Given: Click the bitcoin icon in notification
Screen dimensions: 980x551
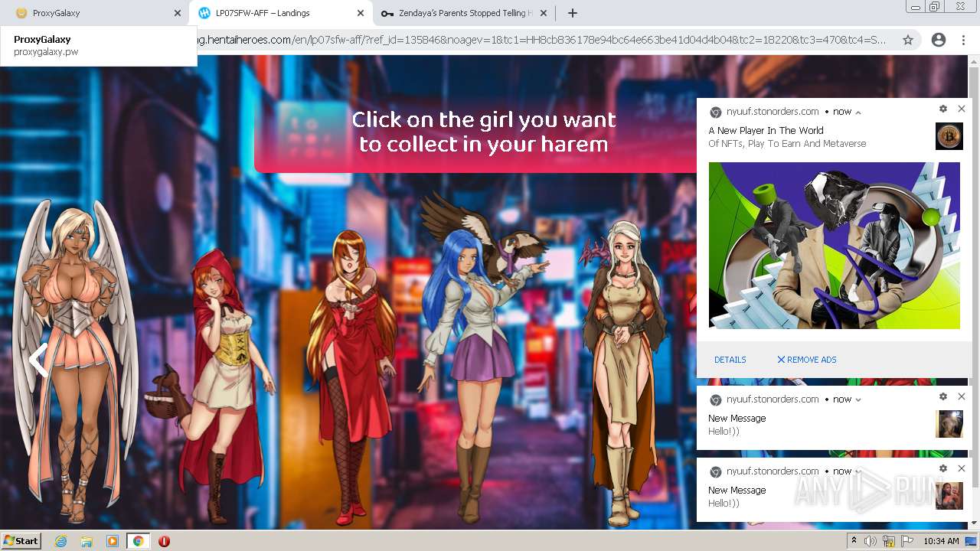Looking at the screenshot, I should tap(949, 136).
